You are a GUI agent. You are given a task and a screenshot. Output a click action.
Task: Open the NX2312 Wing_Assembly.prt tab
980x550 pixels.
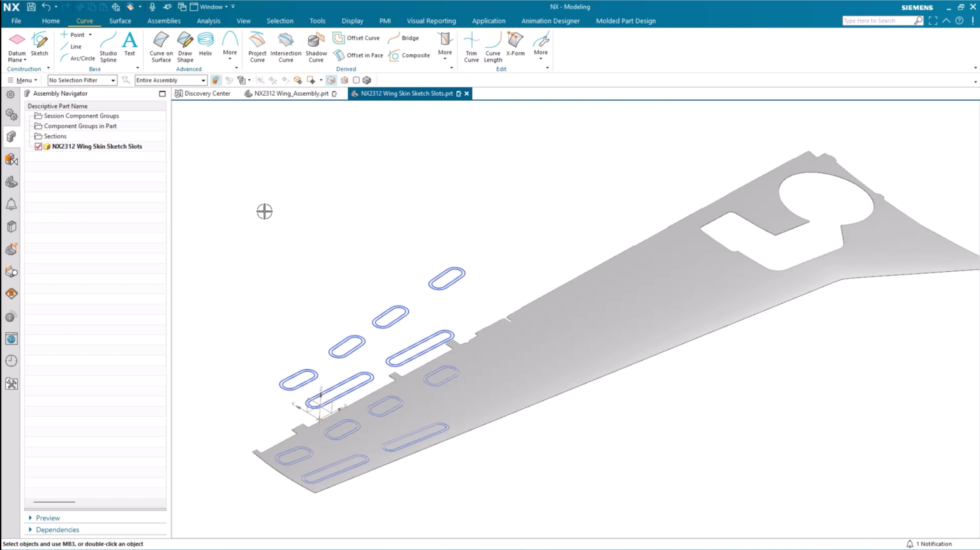click(x=291, y=94)
